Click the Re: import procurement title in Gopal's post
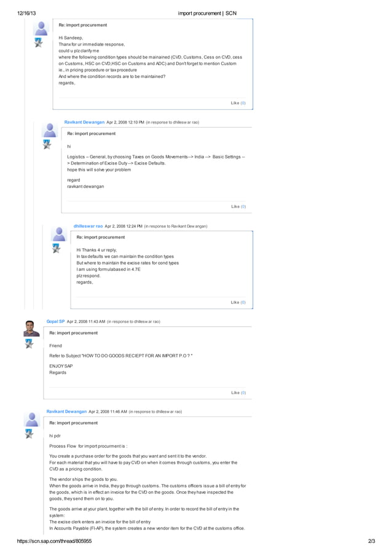This screenshot has width=392, height=554. coord(74,333)
